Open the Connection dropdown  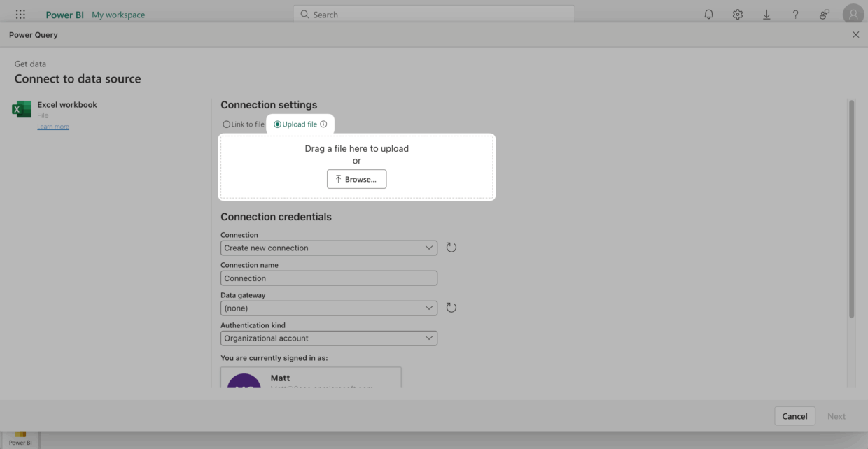click(328, 248)
